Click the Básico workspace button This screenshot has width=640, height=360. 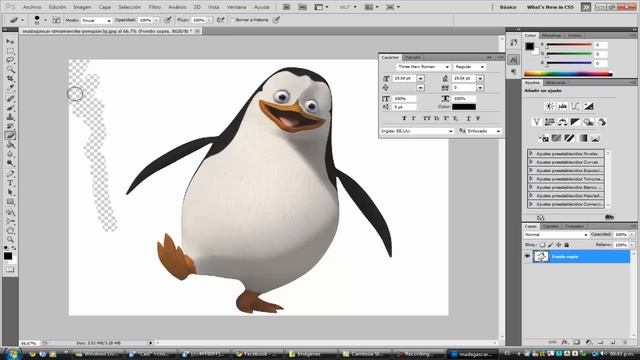(508, 7)
